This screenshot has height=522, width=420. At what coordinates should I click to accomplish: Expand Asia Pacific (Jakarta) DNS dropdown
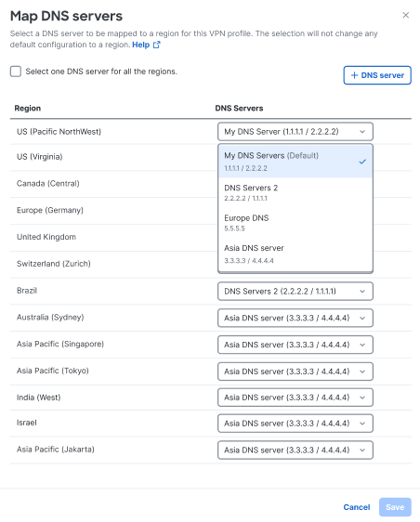[x=295, y=450]
